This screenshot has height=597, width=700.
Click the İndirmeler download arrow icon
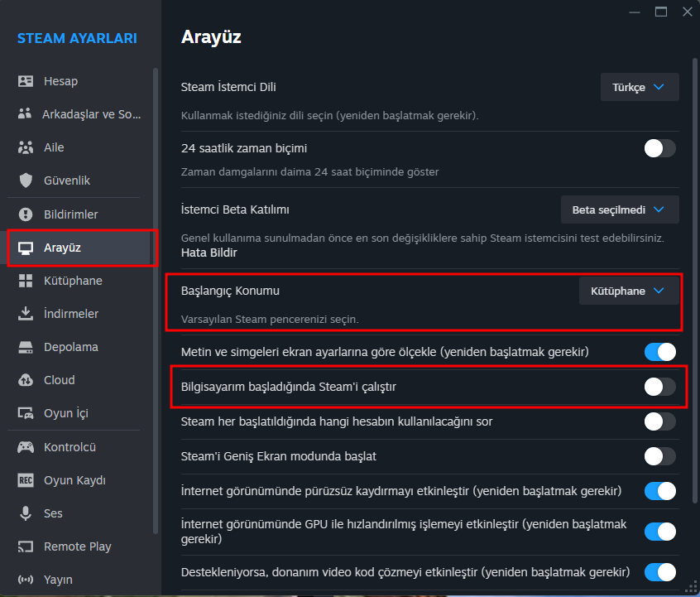[x=26, y=314]
